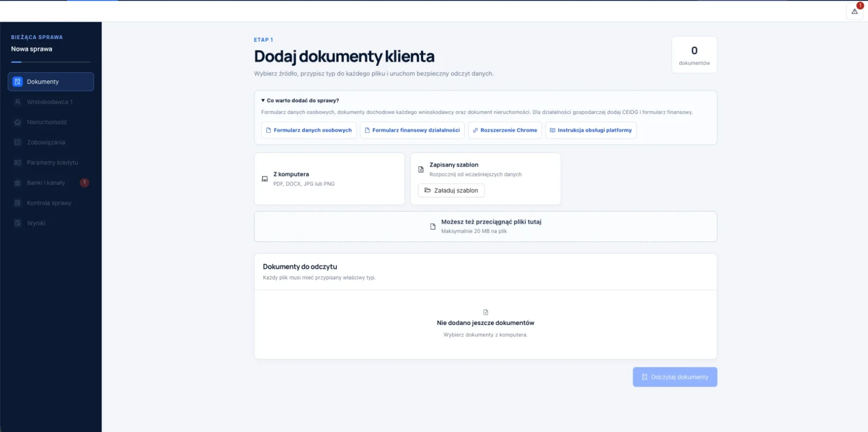Click the Zobowiązania sidebar icon
868x432 pixels.
(x=17, y=142)
